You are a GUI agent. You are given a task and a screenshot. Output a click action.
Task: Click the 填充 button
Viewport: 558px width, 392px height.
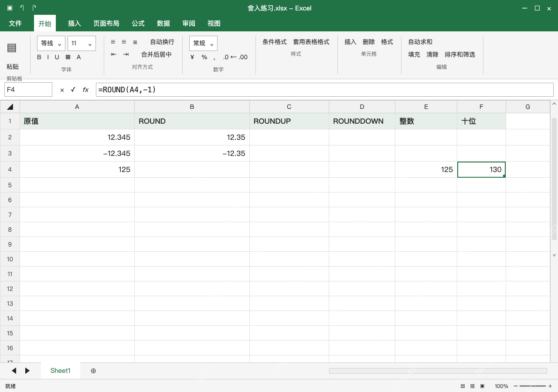[x=414, y=54]
